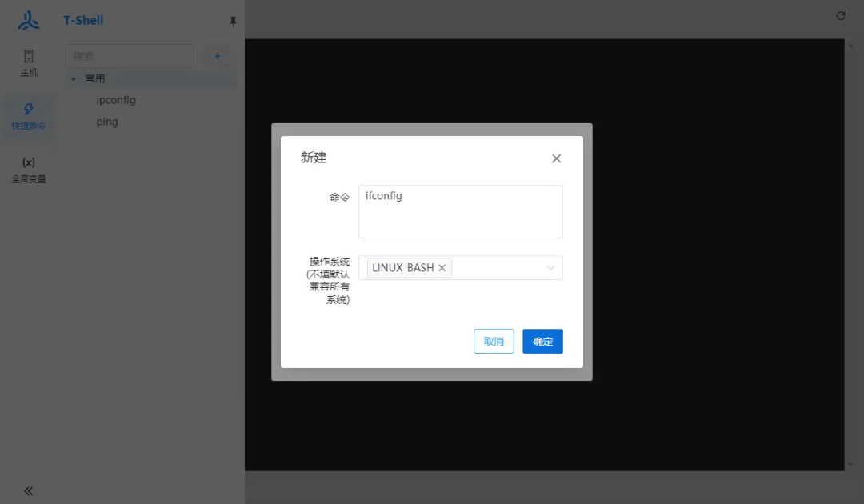The height and width of the screenshot is (504, 864).
Task: Remove the LINUX_BASH tag via its x
Action: pos(442,267)
